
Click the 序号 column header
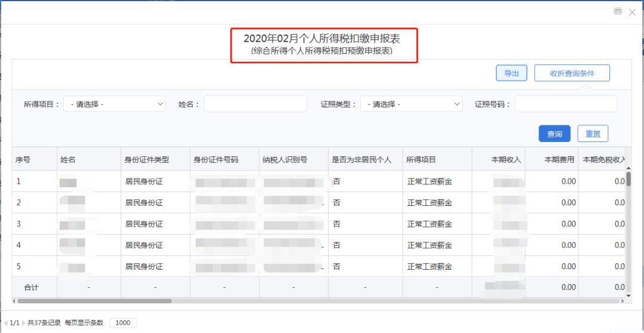click(35, 160)
